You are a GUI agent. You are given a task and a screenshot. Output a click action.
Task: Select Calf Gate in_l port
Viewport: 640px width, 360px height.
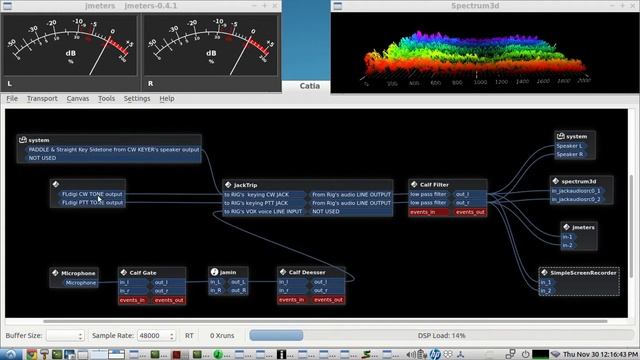pyautogui.click(x=133, y=282)
